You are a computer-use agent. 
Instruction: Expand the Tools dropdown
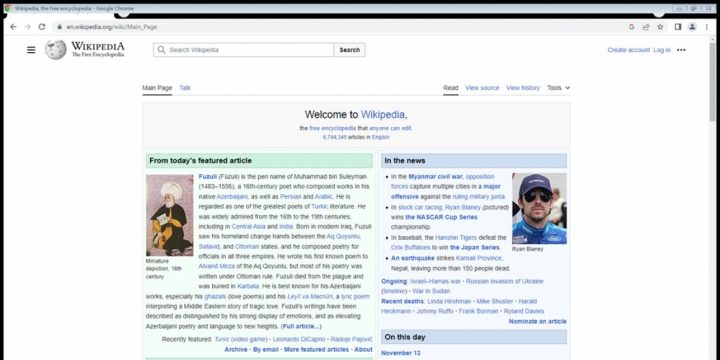click(x=558, y=88)
